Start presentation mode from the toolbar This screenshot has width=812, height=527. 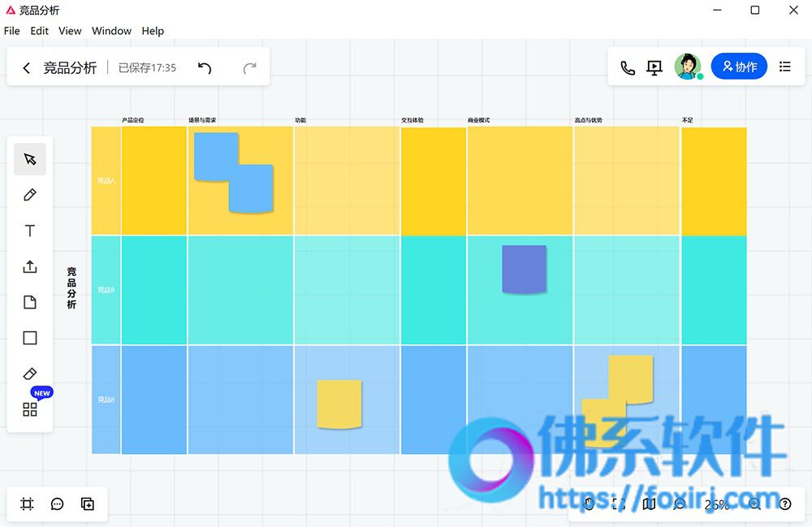tap(654, 68)
